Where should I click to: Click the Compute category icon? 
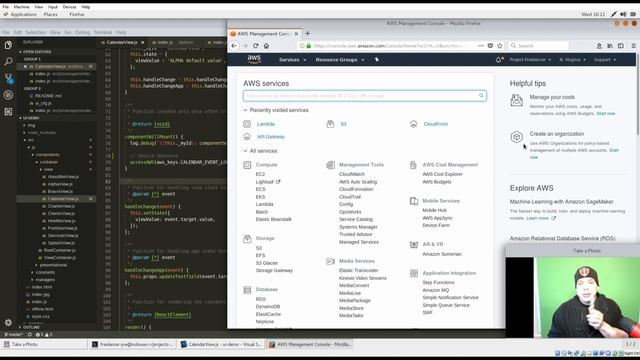click(x=247, y=165)
